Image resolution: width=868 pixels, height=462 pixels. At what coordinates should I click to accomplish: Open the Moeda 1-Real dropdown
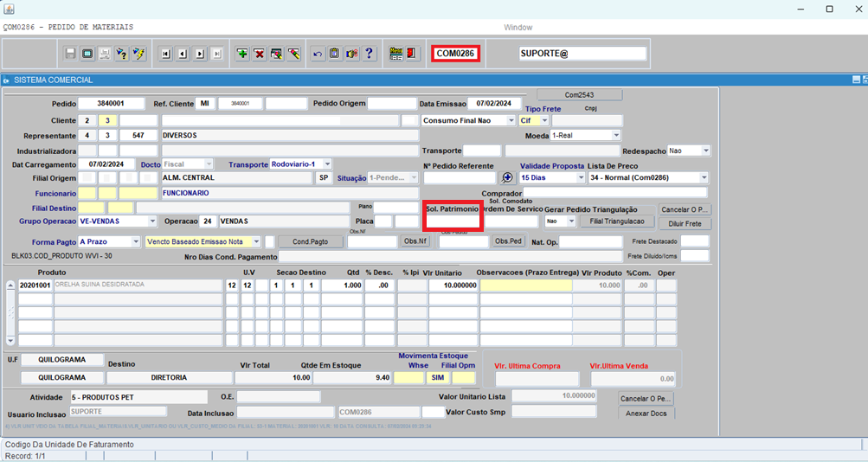[x=615, y=136]
